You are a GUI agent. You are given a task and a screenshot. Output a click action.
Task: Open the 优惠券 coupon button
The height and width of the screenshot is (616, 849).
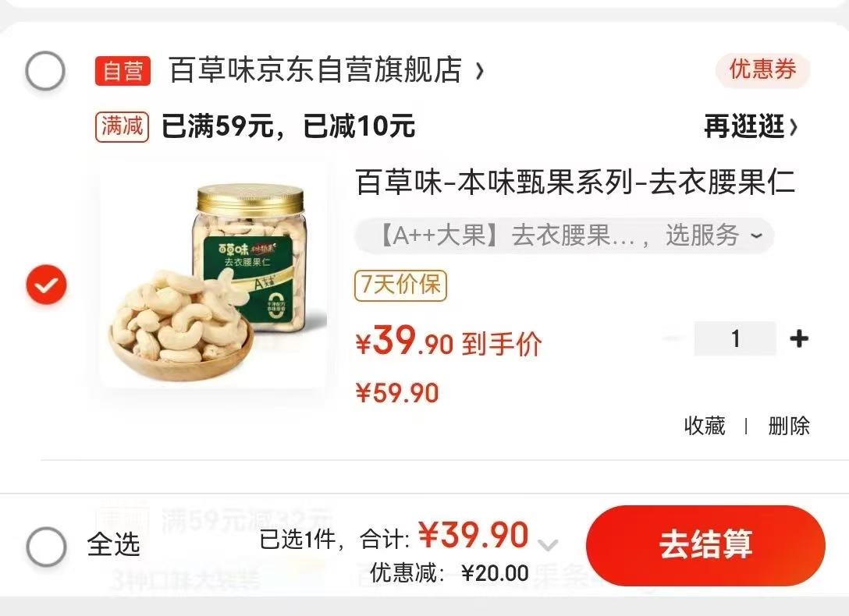coord(762,70)
